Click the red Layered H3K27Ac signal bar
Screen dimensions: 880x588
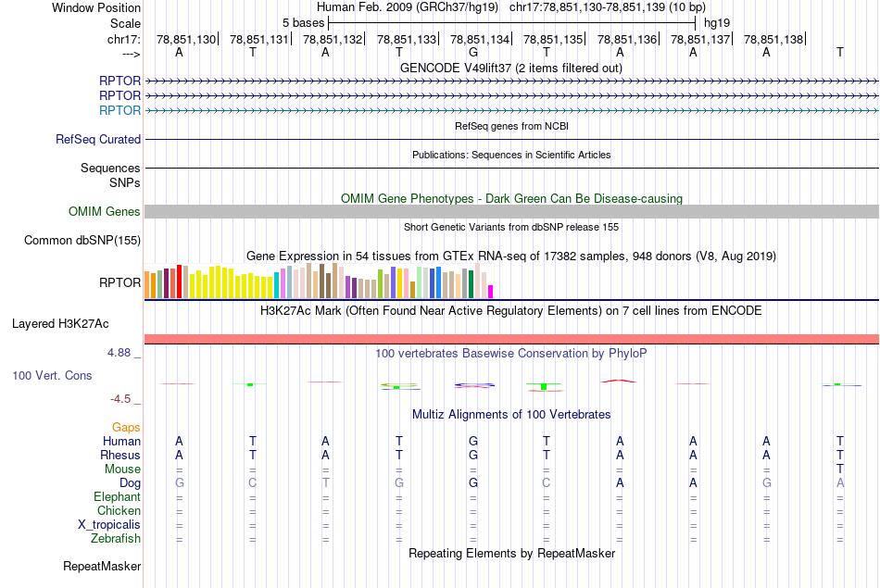(x=511, y=339)
